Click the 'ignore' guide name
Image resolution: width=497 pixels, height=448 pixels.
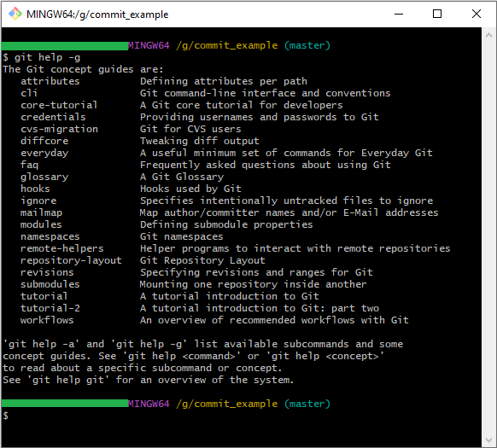(x=38, y=201)
